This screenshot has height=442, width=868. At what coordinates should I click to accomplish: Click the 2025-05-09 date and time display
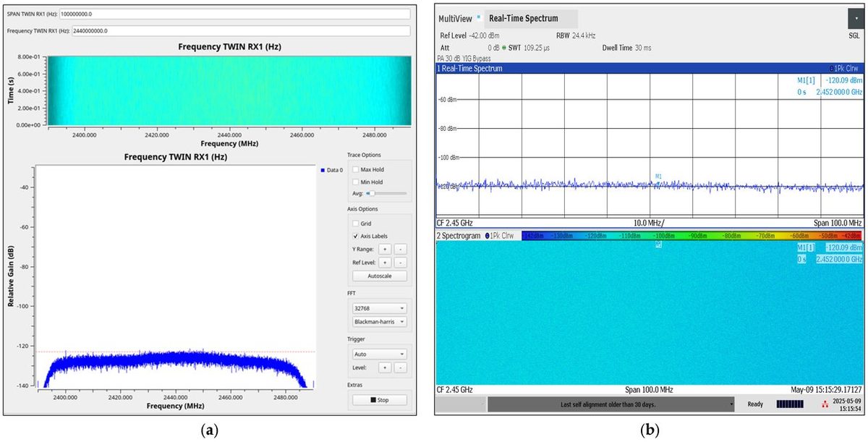click(x=847, y=404)
